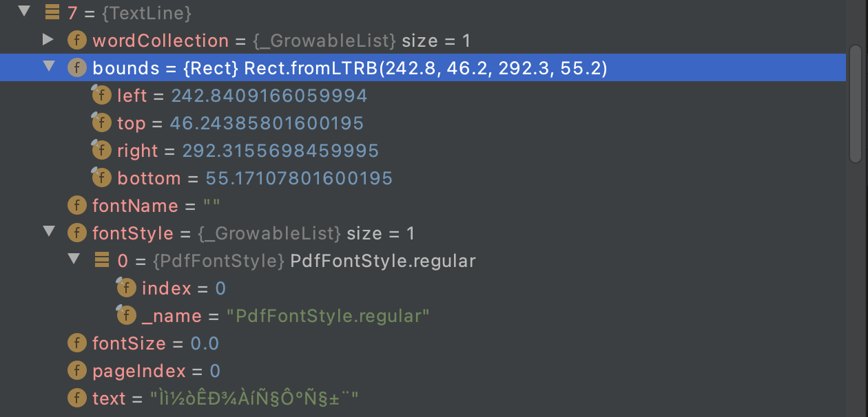Click the field icon next to bottom

tap(101, 178)
